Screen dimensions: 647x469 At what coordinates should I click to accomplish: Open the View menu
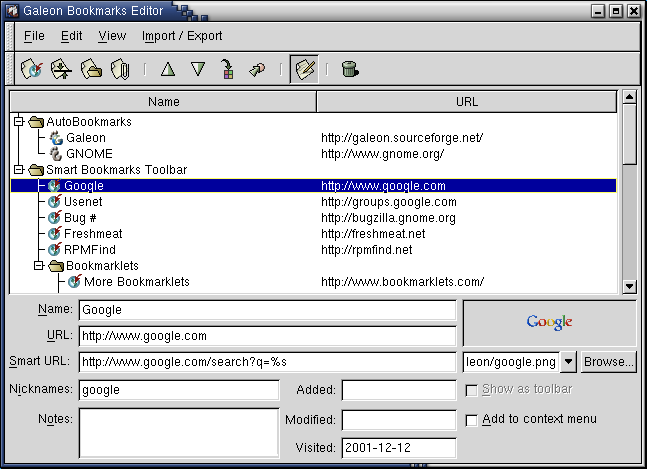(x=112, y=36)
